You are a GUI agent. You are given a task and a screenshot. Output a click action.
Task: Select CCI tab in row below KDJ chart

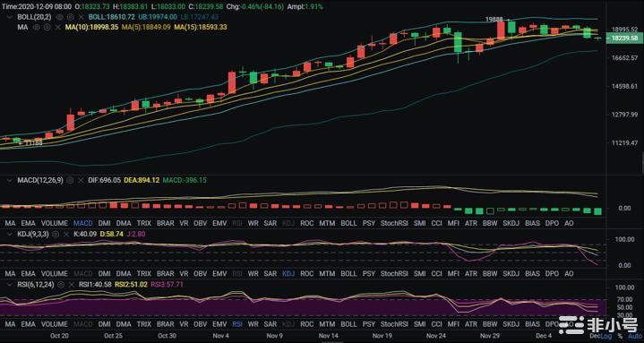(x=436, y=273)
